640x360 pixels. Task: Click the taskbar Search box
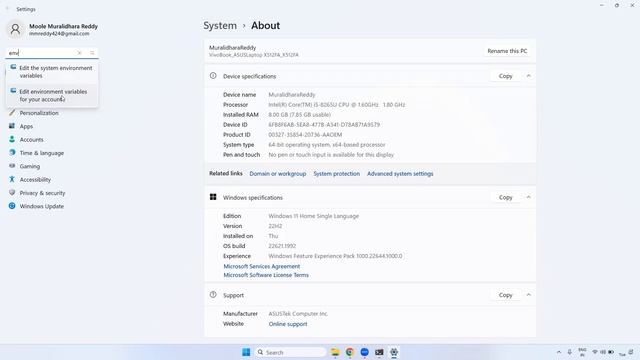point(291,352)
